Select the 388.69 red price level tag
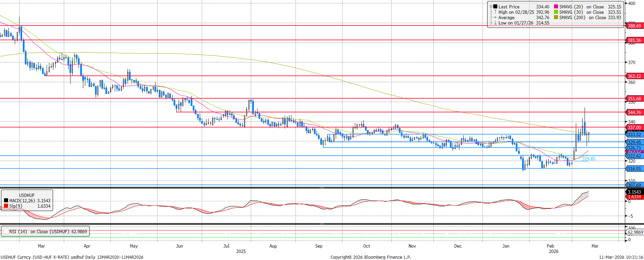Viewport: 644px width, 260px height. coord(634,26)
